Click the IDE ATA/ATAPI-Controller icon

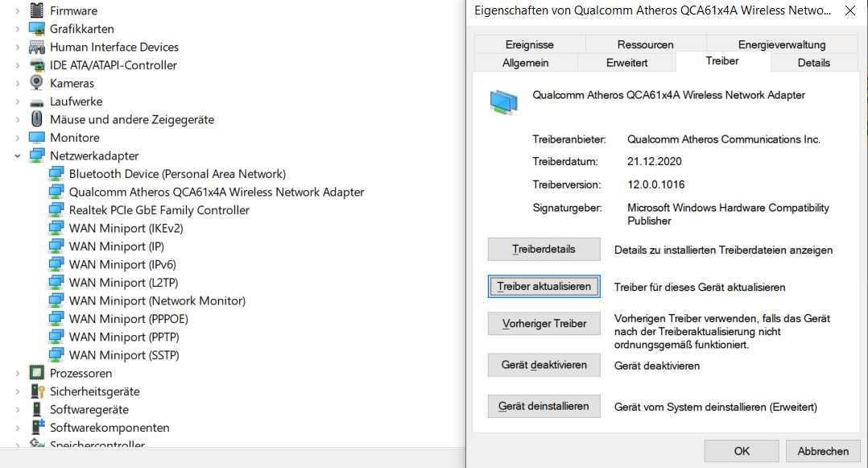click(x=36, y=65)
